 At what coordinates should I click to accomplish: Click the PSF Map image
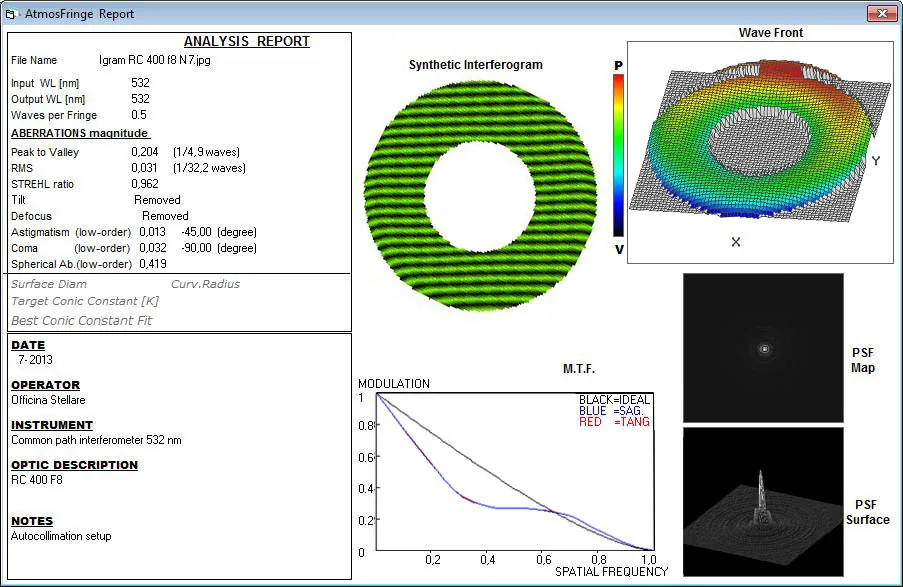pyautogui.click(x=763, y=348)
